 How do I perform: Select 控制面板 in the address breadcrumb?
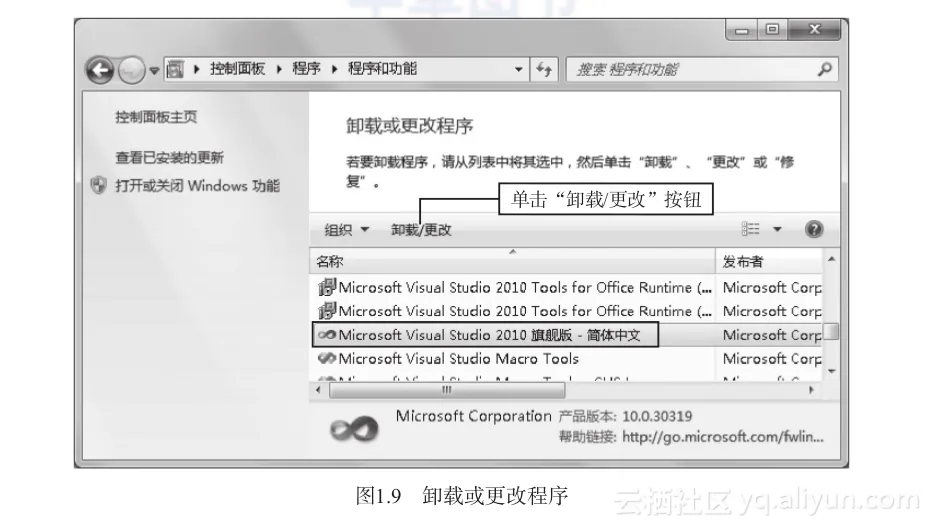tap(238, 69)
